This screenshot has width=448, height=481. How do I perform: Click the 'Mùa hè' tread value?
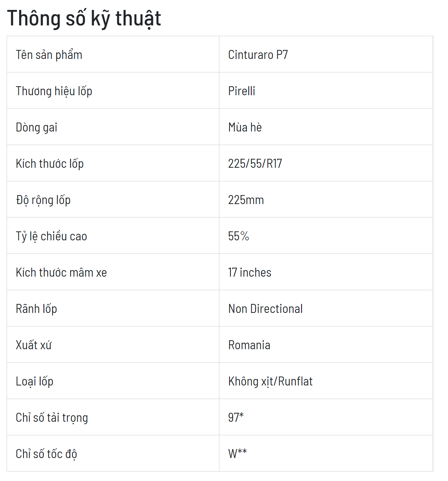pos(245,127)
